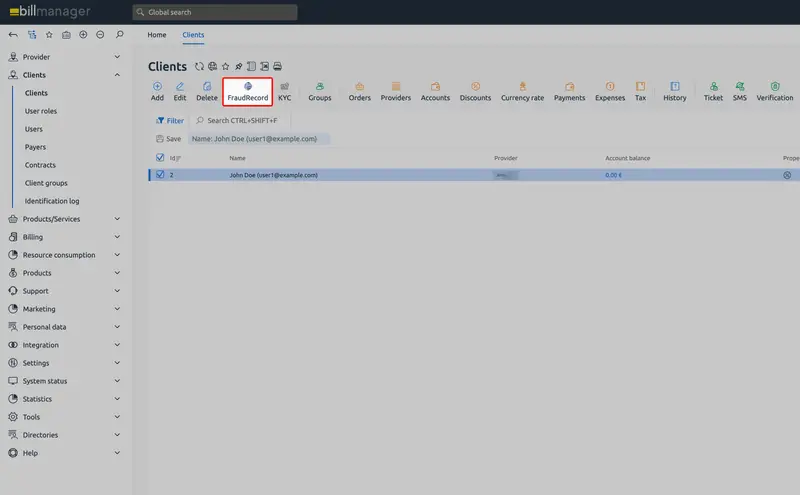Open FraudRecord for selected client
This screenshot has width=800, height=495.
(x=247, y=92)
